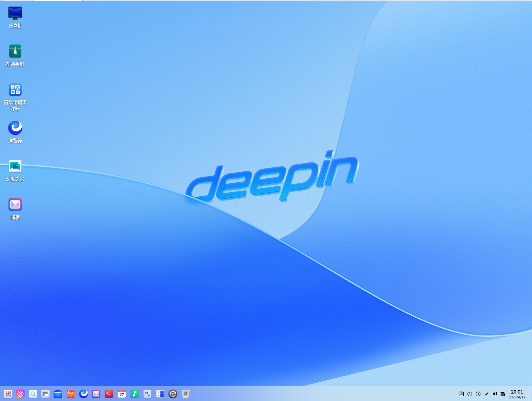Select the 帮助手册 desktop icon
532x401 pixels.
point(15,56)
